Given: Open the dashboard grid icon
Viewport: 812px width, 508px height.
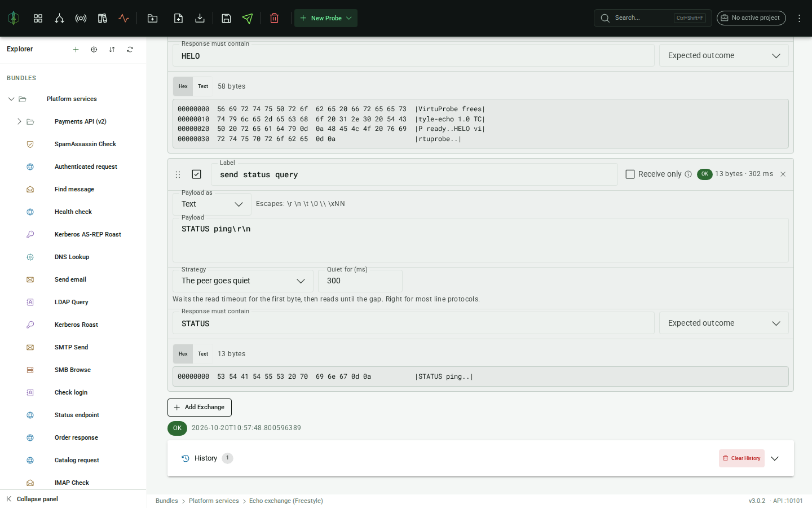Looking at the screenshot, I should tap(38, 18).
